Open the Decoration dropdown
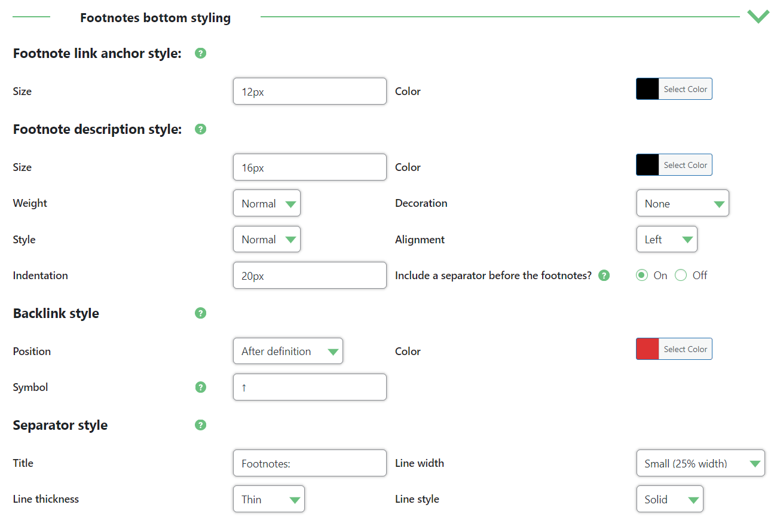777x532 pixels. pyautogui.click(x=683, y=203)
